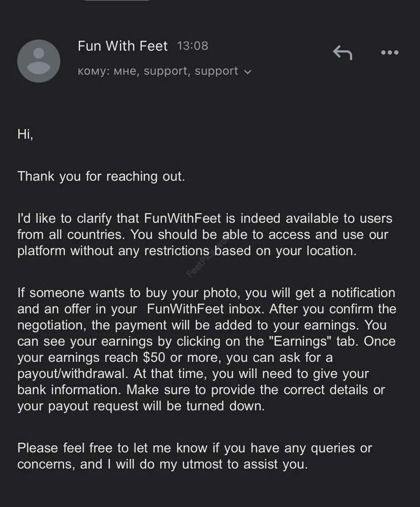Tap the second "support" recipient

tap(216, 71)
